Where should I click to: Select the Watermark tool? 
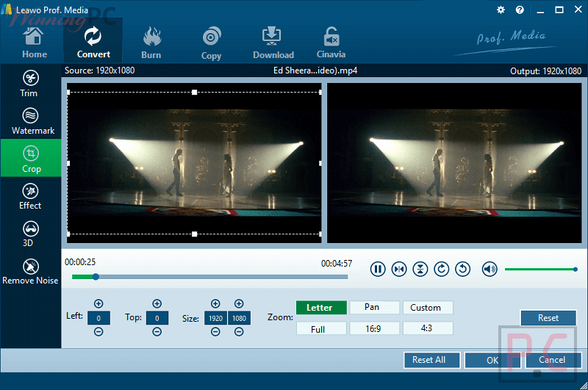[31, 120]
